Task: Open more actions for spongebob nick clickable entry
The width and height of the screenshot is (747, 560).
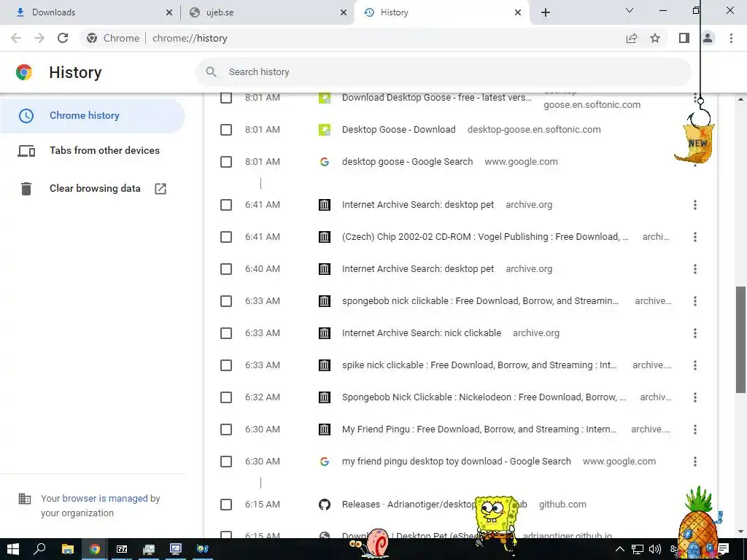Action: [695, 301]
